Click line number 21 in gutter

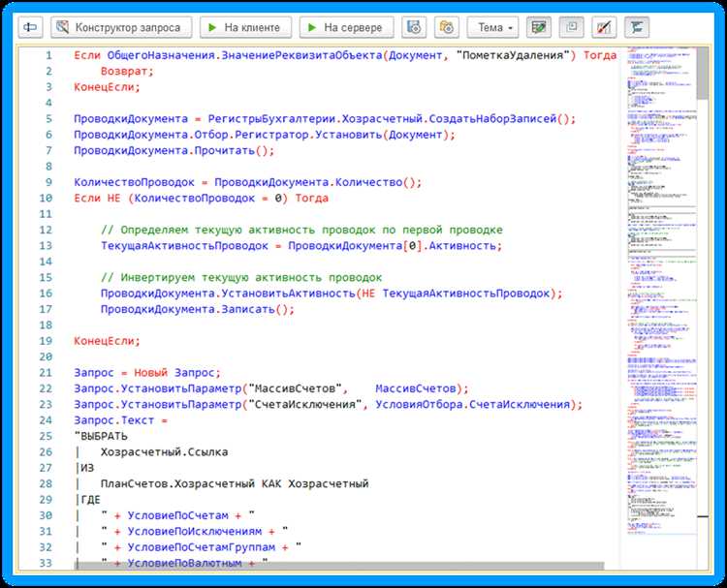click(x=46, y=373)
